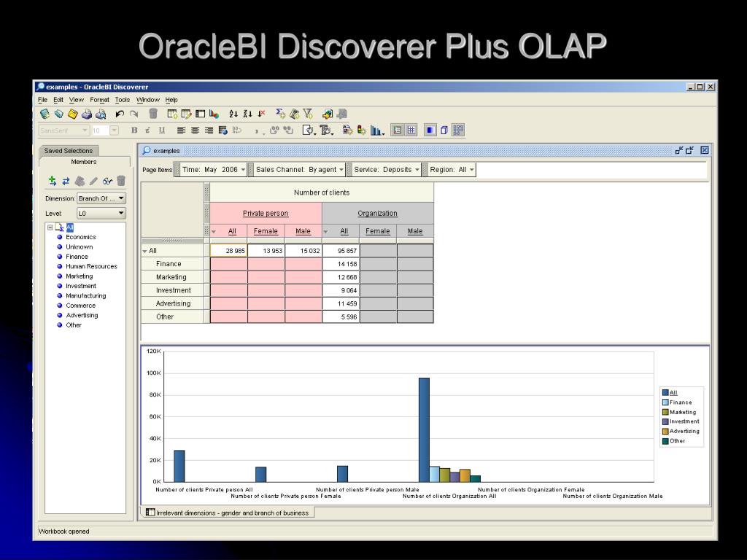The width and height of the screenshot is (747, 560).
Task: Toggle Underline formatting button
Action: click(162, 130)
